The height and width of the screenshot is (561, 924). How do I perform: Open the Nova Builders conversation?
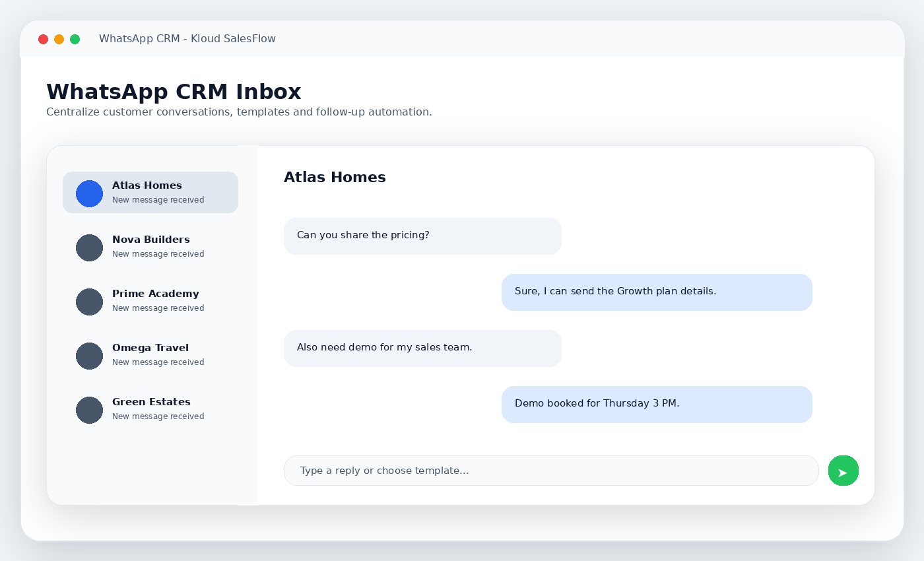coord(150,246)
